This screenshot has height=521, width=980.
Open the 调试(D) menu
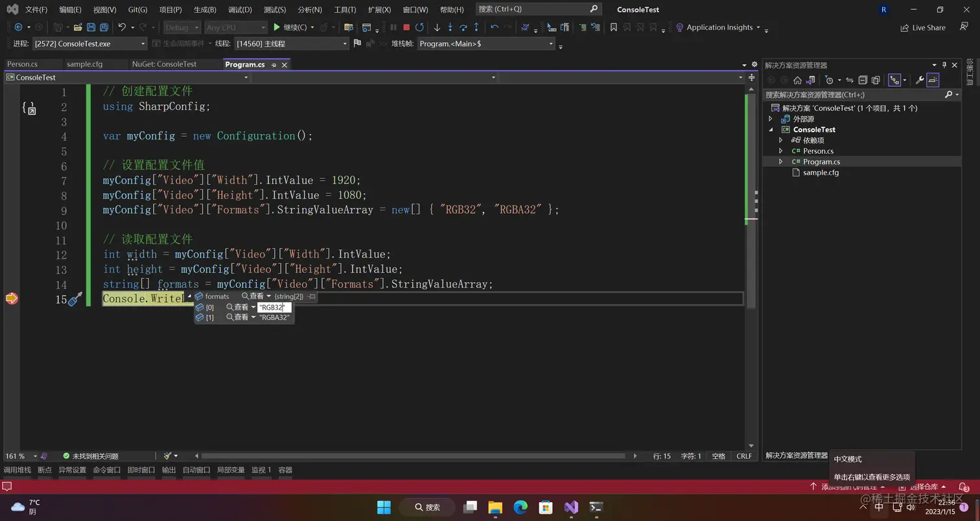(240, 10)
